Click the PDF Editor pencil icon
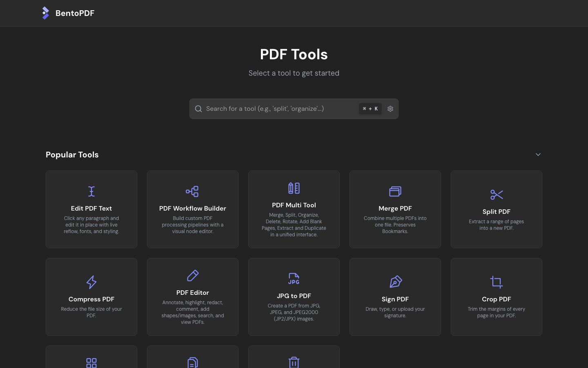588x368 pixels. click(x=193, y=276)
